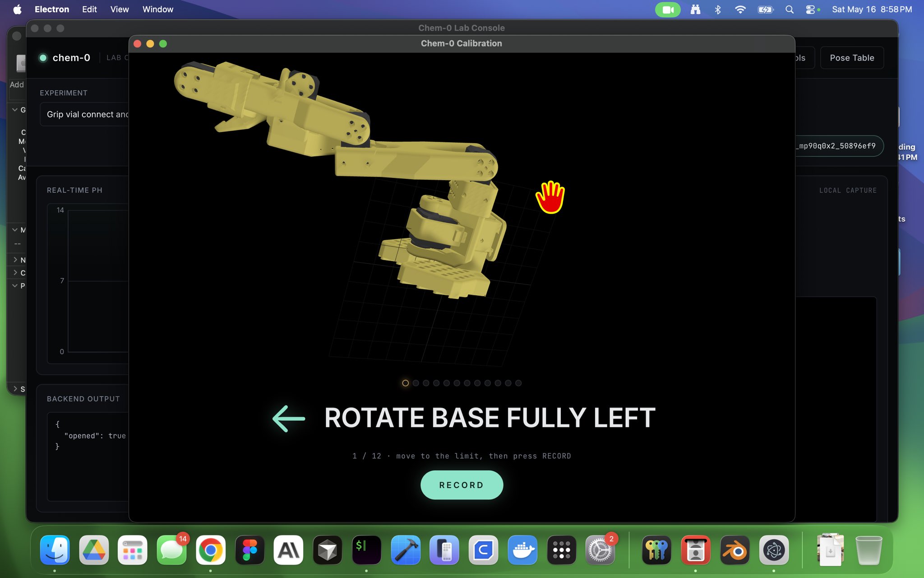Click the teal left arrow beside ROTATE BASE
924x578 pixels.
point(289,419)
